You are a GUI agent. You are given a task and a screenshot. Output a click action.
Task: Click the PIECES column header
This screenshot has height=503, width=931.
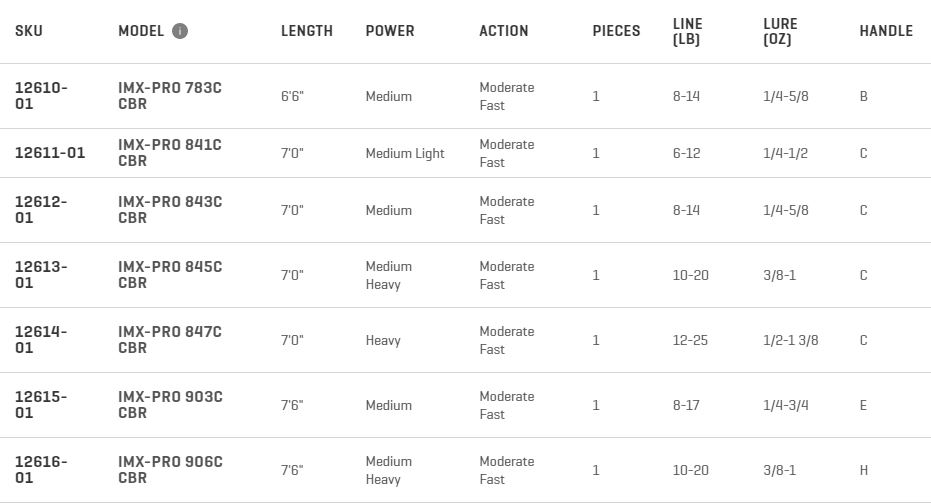pyautogui.click(x=616, y=31)
